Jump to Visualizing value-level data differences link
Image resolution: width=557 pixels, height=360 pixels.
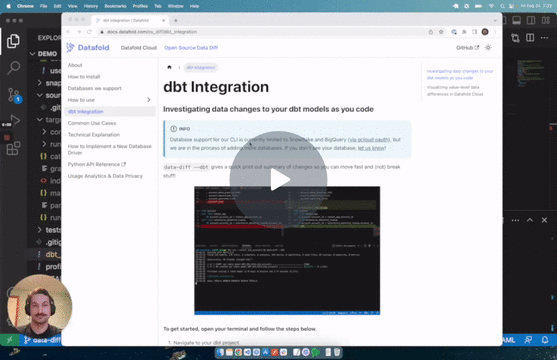(x=455, y=91)
